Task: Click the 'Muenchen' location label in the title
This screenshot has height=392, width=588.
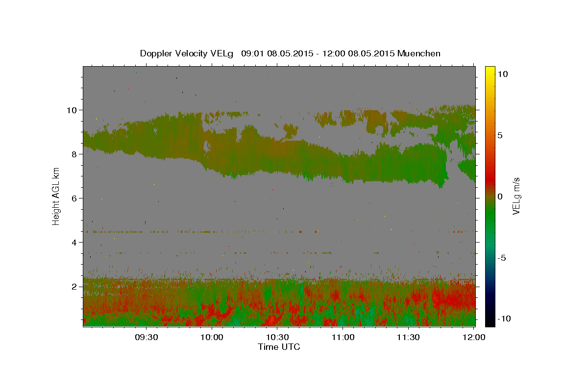Action: [x=419, y=53]
